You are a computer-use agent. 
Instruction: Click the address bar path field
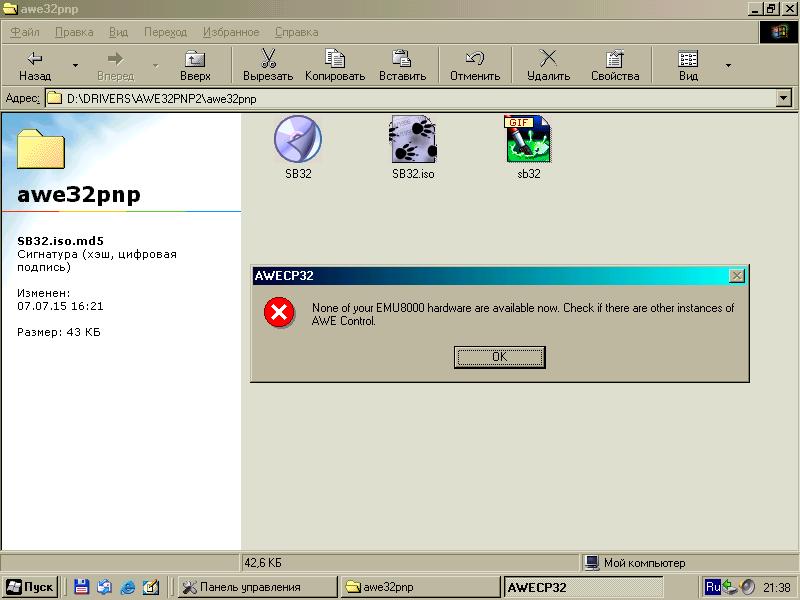tap(411, 98)
